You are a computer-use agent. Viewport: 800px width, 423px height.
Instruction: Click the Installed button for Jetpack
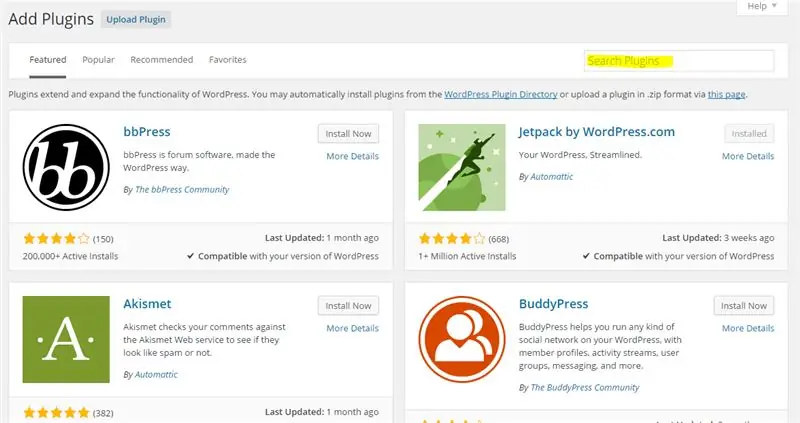click(x=749, y=134)
